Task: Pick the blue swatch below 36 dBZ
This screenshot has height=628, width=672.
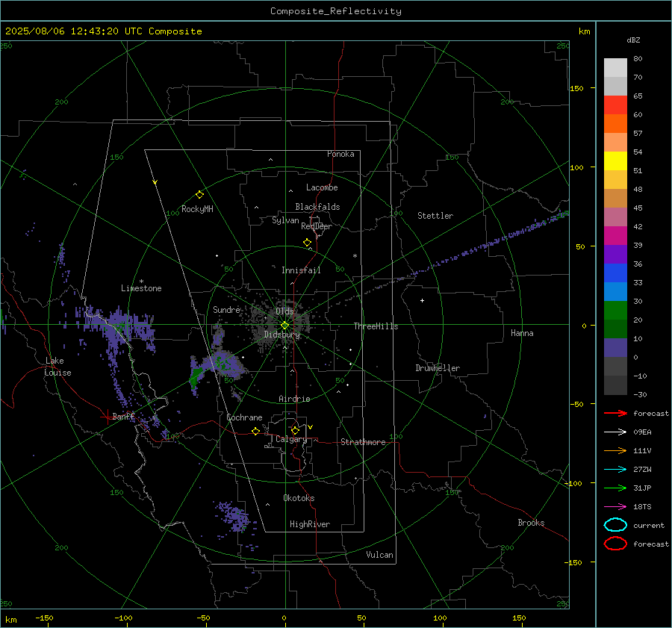Action: click(x=615, y=273)
